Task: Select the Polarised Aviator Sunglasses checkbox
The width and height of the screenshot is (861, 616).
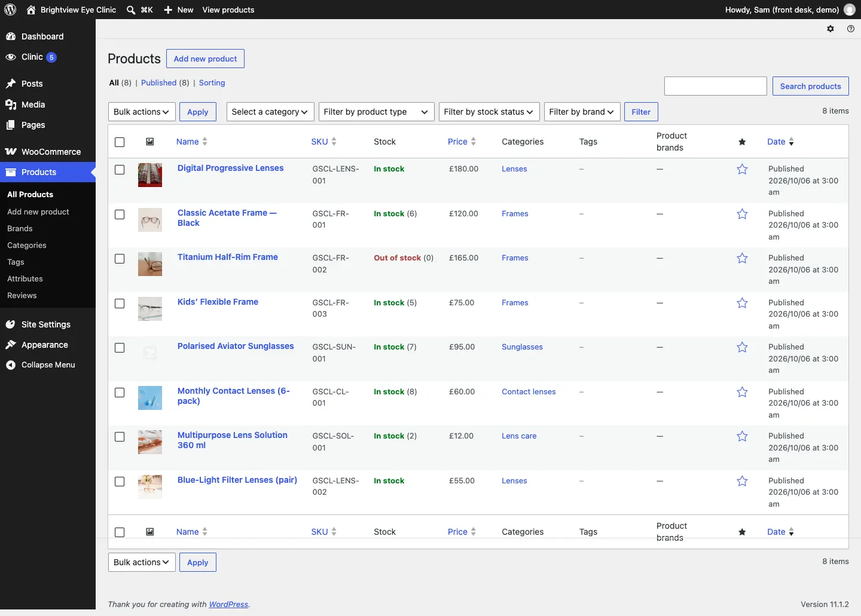Action: pos(120,348)
